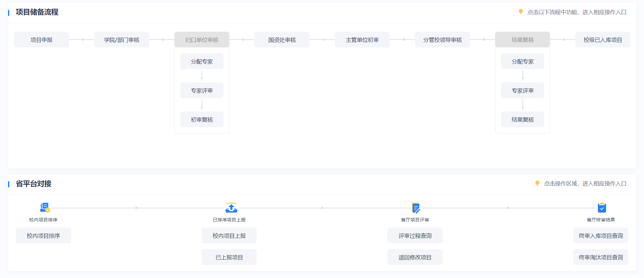
Task: Open 终审淘汰项目查询
Action: click(x=600, y=257)
